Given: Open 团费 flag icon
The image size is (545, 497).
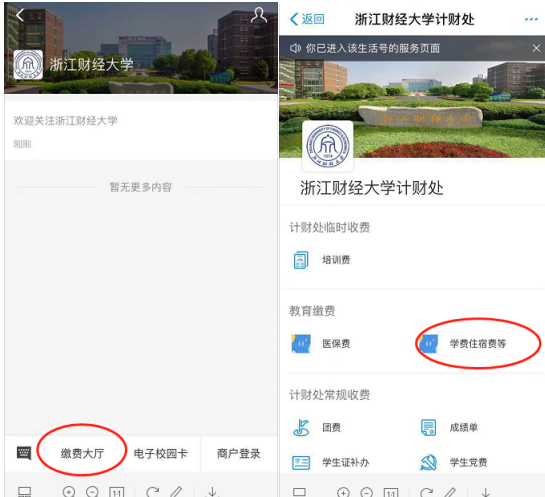Looking at the screenshot, I should point(301,427).
